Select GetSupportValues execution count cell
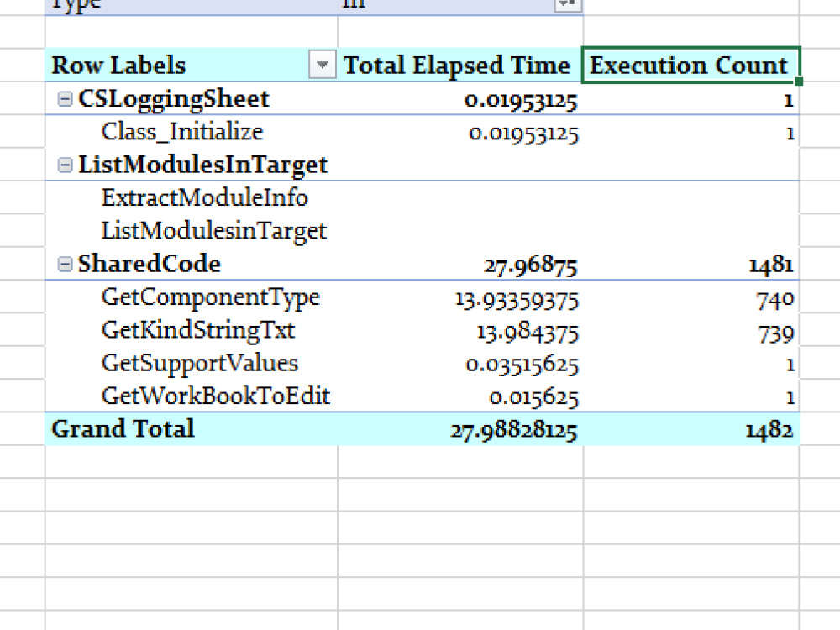The width and height of the screenshot is (840, 630). click(x=691, y=364)
